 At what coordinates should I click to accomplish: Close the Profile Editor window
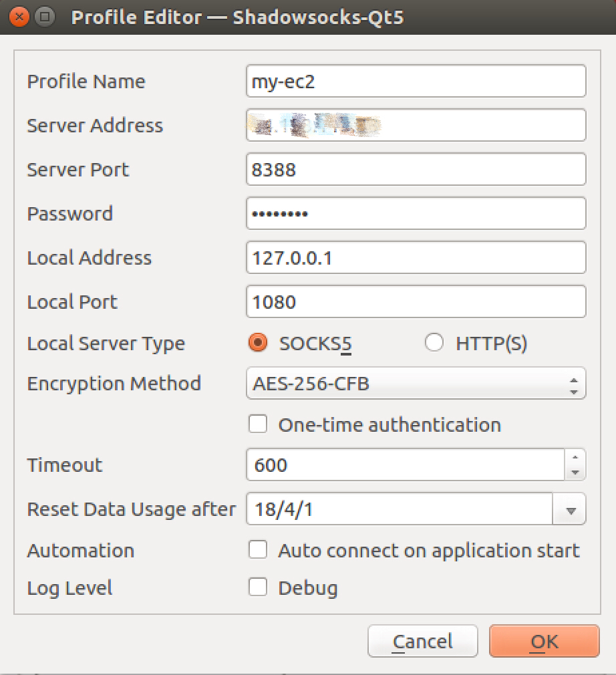pyautogui.click(x=19, y=17)
